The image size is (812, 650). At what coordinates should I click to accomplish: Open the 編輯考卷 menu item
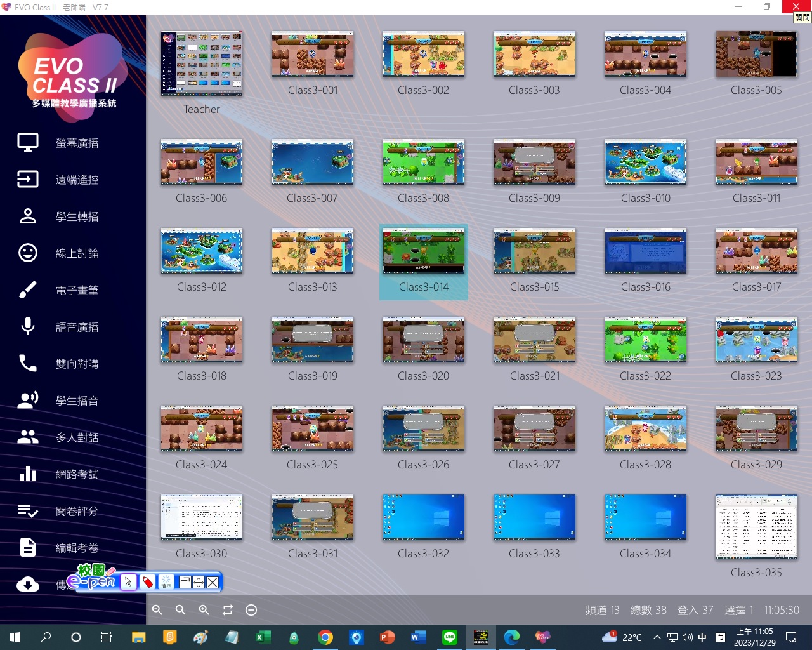coord(73,548)
